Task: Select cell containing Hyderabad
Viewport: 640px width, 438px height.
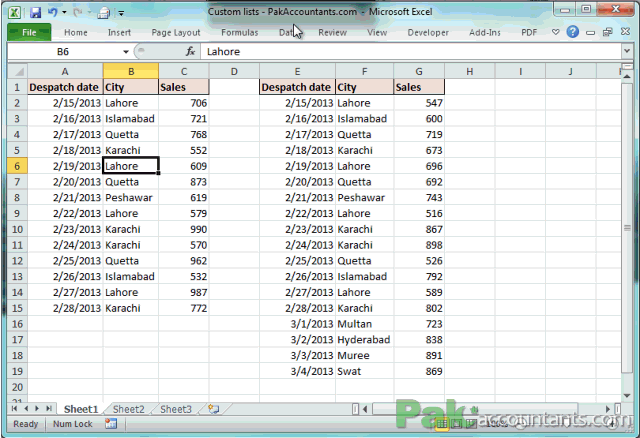Action: point(364,340)
